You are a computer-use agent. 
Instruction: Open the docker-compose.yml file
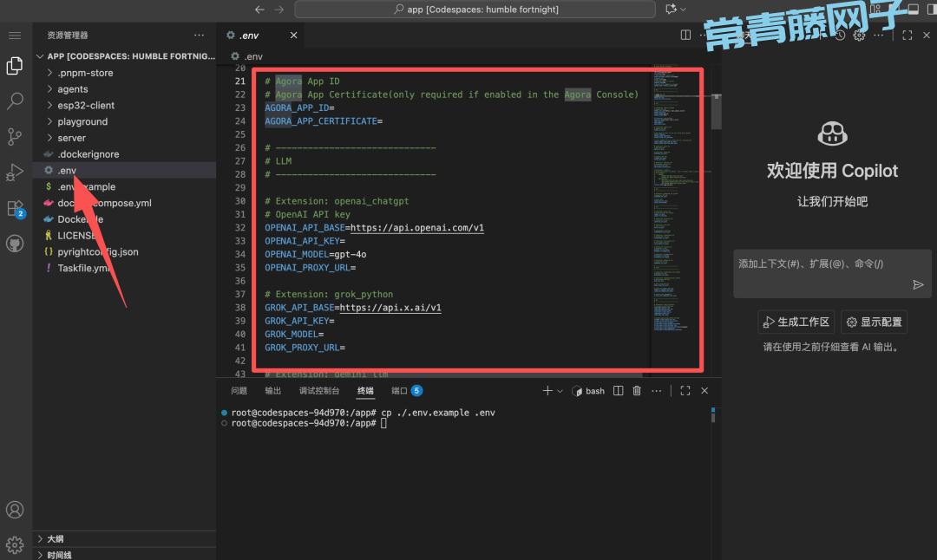click(x=125, y=203)
